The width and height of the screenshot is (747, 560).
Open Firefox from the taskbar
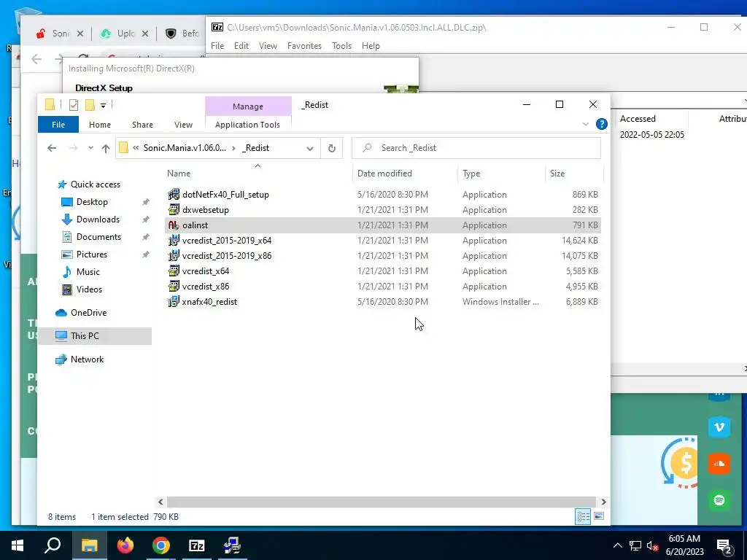click(125, 545)
